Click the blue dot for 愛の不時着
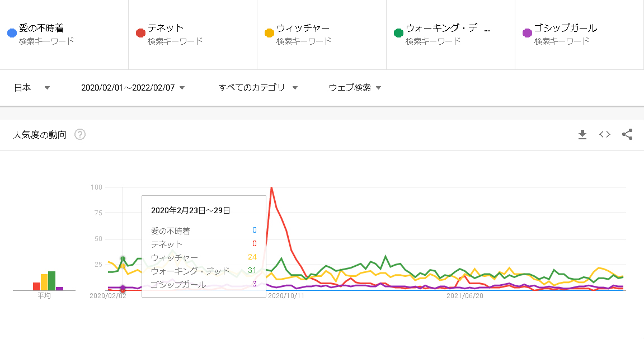 click(x=11, y=33)
